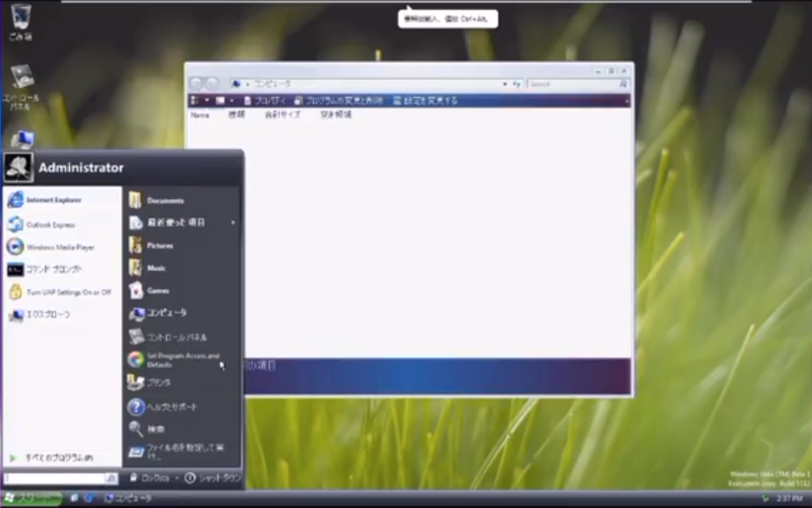Select Pictures in the Start menu
This screenshot has width=812, height=508.
pyautogui.click(x=159, y=245)
